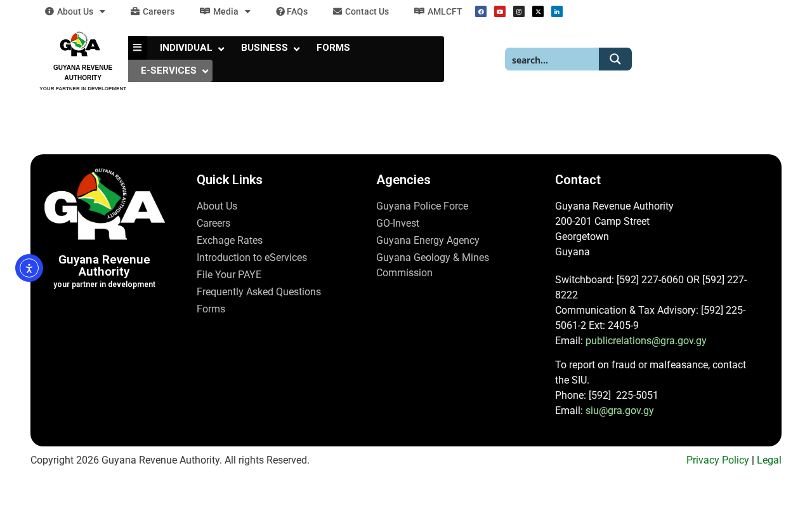Expand the BUSINESS menu
This screenshot has width=812, height=508.
click(270, 48)
